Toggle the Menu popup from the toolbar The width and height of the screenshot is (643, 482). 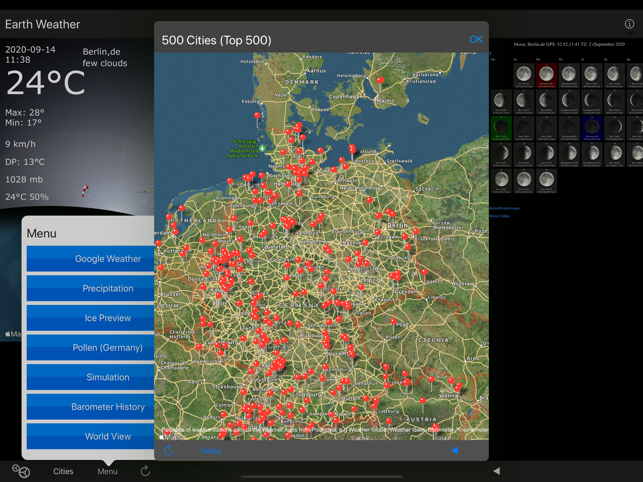point(107,471)
